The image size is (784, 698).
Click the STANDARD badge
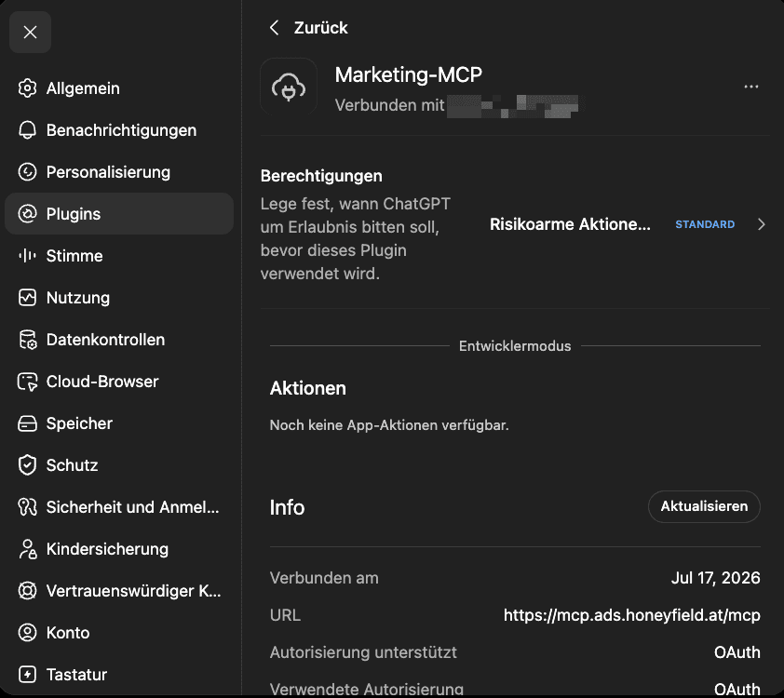tap(705, 224)
